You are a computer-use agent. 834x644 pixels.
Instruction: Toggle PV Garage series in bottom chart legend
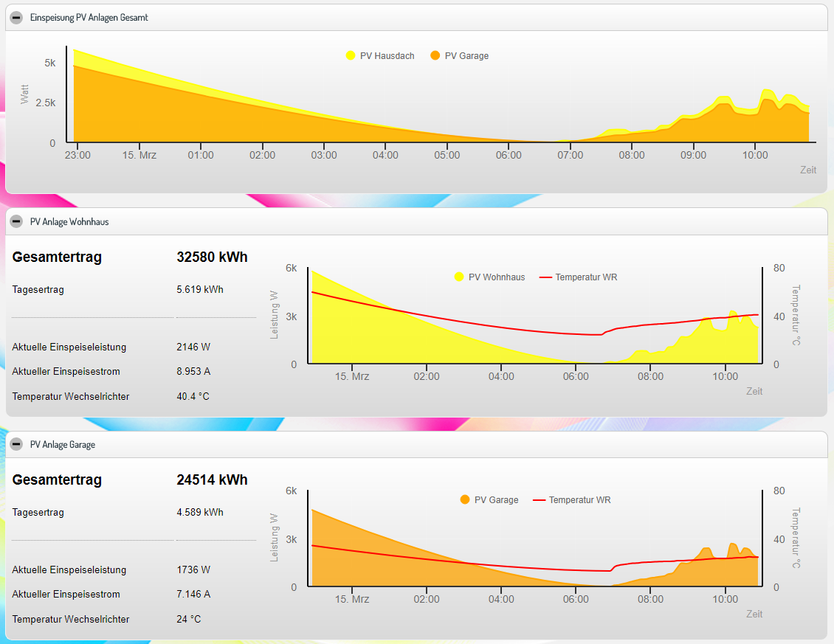tap(489, 500)
